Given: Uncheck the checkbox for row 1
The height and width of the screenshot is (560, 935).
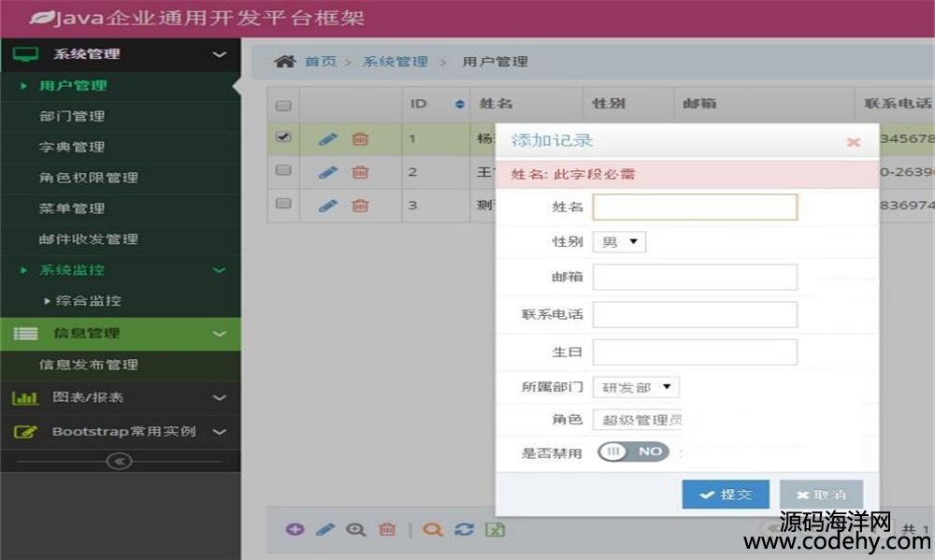Looking at the screenshot, I should click(x=283, y=137).
